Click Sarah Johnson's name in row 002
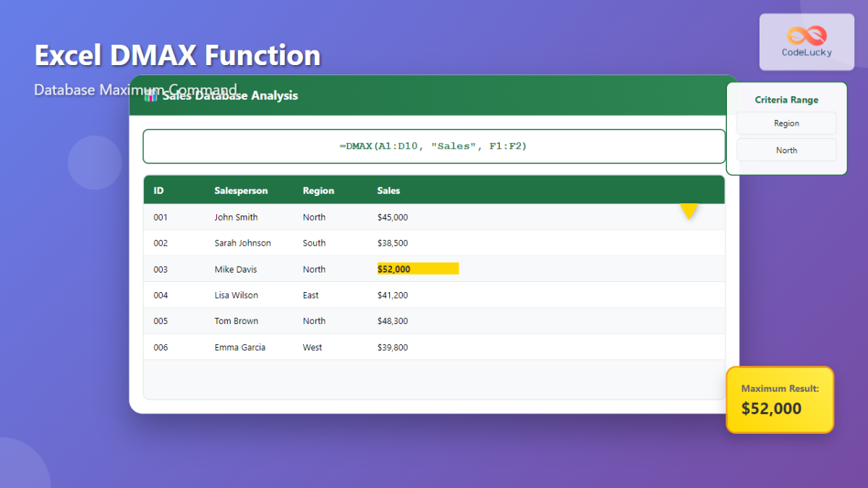Viewport: 868px width, 488px height. pos(242,243)
